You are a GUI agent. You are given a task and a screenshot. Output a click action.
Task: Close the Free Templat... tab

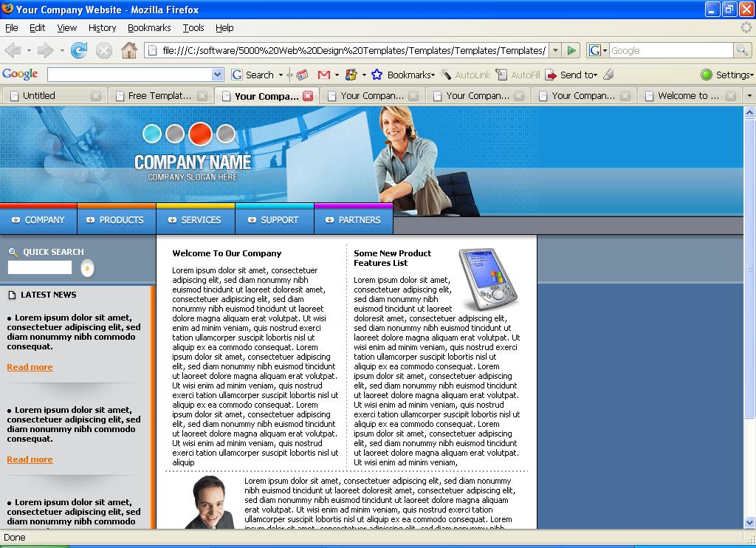[202, 96]
